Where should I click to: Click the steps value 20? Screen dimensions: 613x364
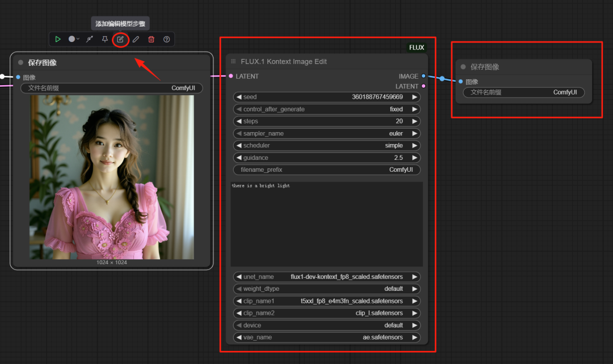pyautogui.click(x=399, y=121)
